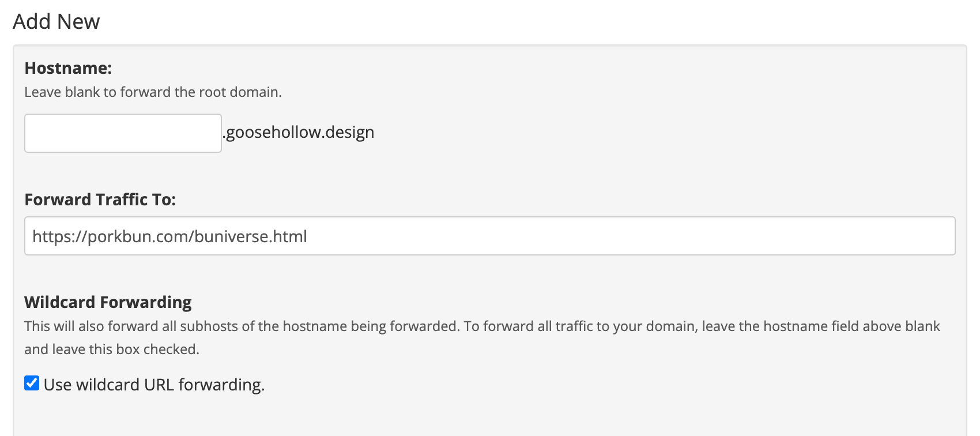Click the 'Wildcard Forwarding' section heading
The width and height of the screenshot is (980, 436).
point(108,302)
